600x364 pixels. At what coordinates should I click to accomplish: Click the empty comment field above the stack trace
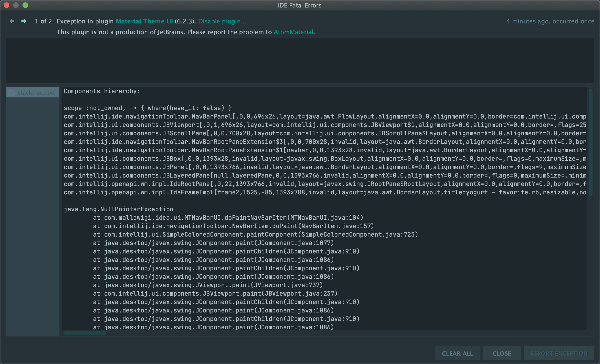tap(300, 60)
